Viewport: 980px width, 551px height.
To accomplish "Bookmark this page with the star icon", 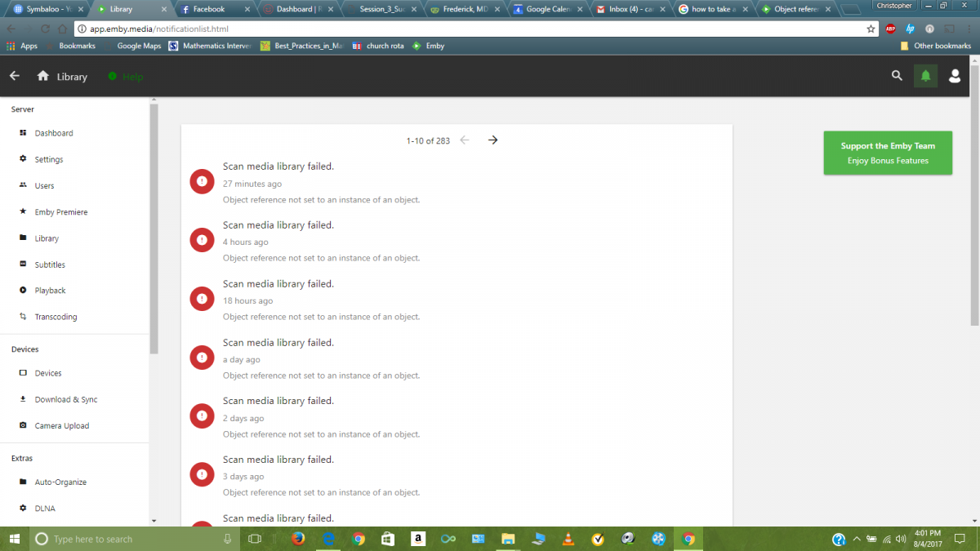I will point(871,29).
